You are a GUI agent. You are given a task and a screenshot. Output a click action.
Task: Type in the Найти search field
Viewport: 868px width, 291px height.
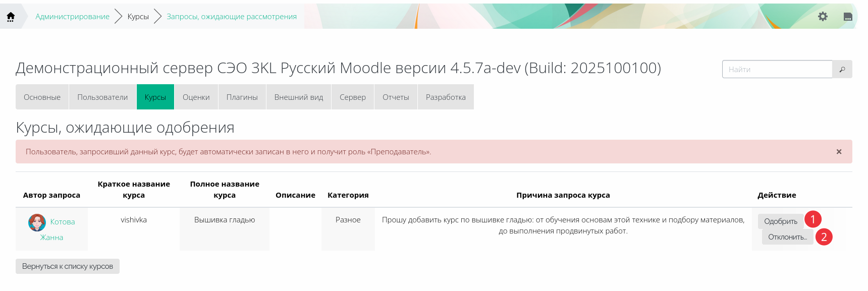777,70
